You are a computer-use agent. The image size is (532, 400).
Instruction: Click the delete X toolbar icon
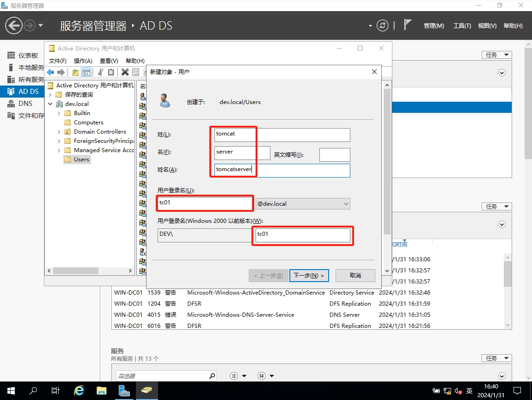click(125, 72)
